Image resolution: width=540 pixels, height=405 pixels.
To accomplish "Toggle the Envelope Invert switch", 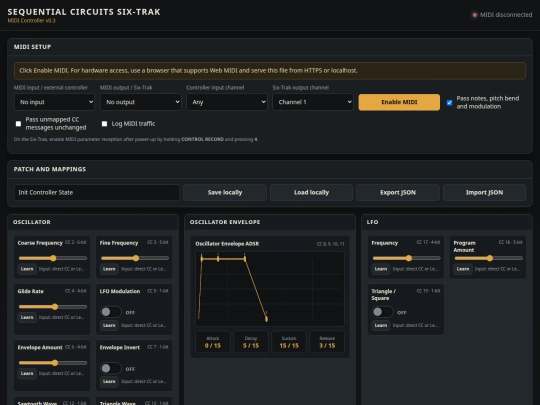I will (x=111, y=368).
